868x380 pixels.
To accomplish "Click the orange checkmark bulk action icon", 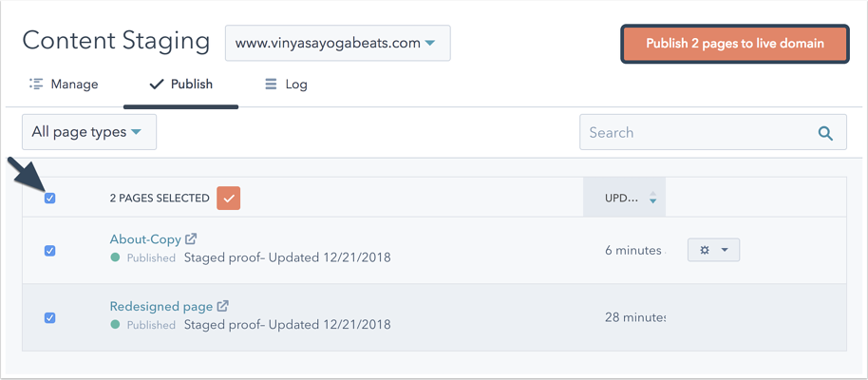I will [x=229, y=199].
